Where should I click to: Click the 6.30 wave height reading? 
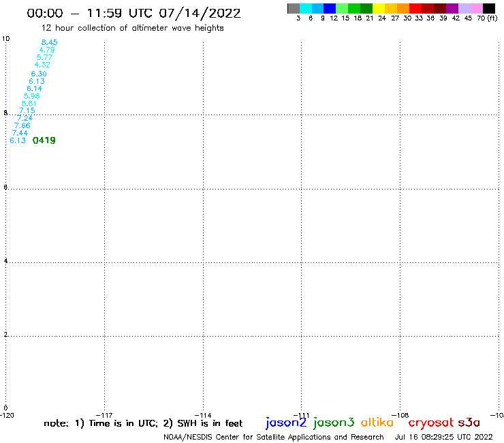[39, 74]
